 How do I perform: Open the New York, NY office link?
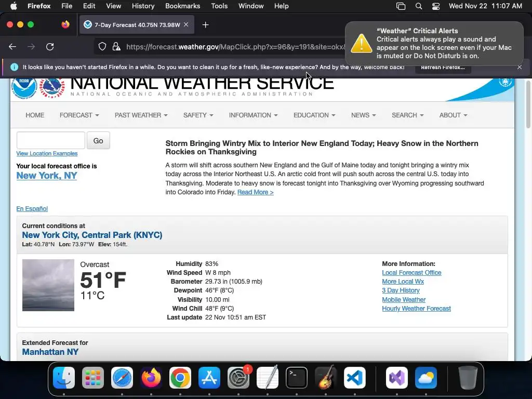[x=47, y=176]
